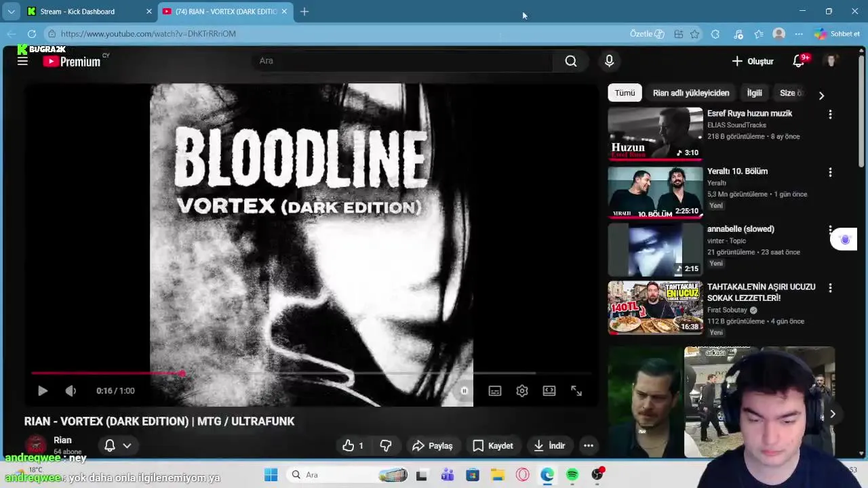Enter full screen video mode
868x488 pixels.
(x=576, y=391)
